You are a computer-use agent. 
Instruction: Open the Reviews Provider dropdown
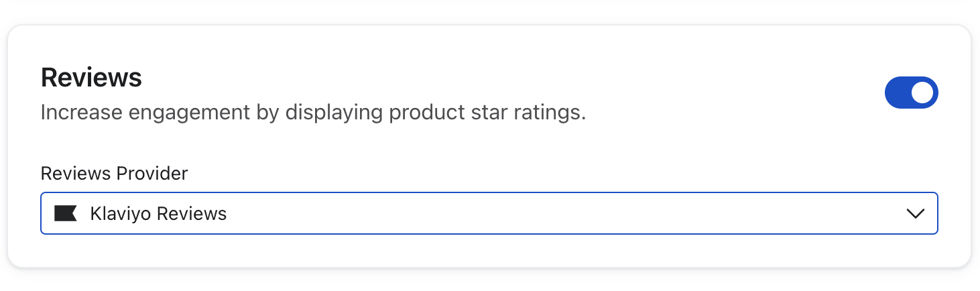point(489,214)
